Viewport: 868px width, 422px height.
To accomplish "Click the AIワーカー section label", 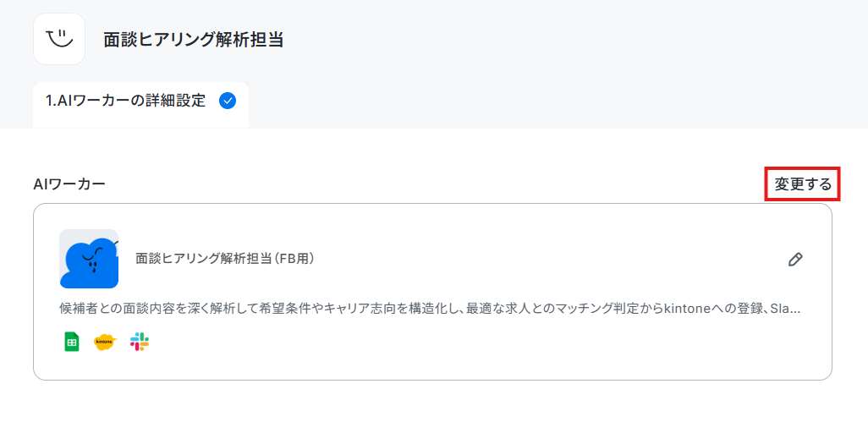I will (x=69, y=184).
